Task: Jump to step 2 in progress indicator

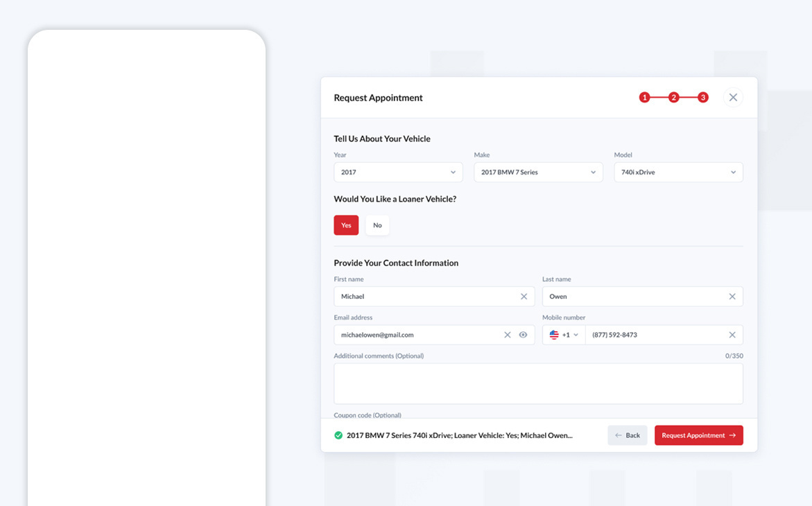Action: click(673, 98)
